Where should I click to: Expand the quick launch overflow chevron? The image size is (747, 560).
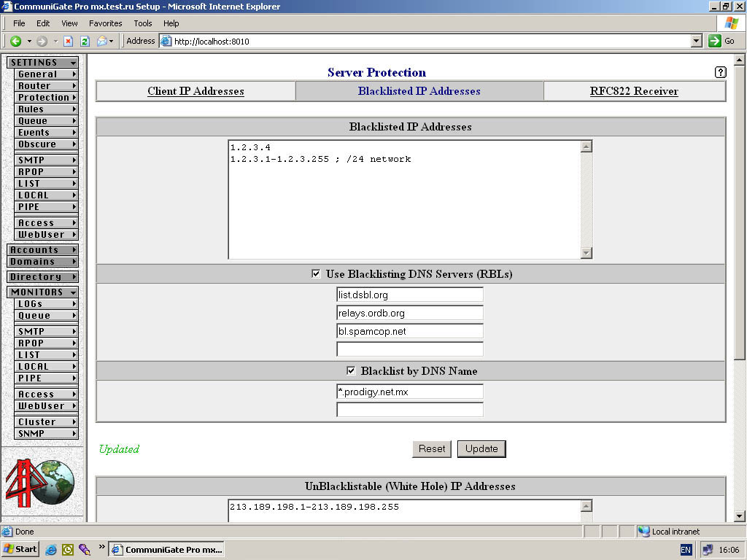coord(101,547)
